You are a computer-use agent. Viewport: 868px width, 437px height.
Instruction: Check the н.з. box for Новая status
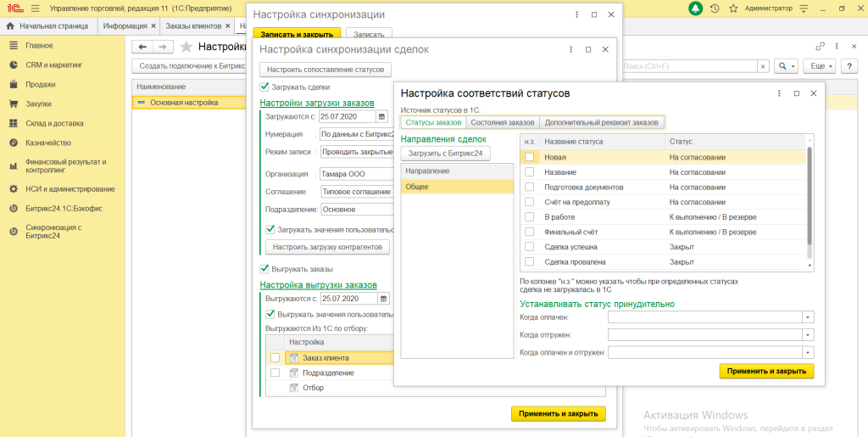coord(530,157)
